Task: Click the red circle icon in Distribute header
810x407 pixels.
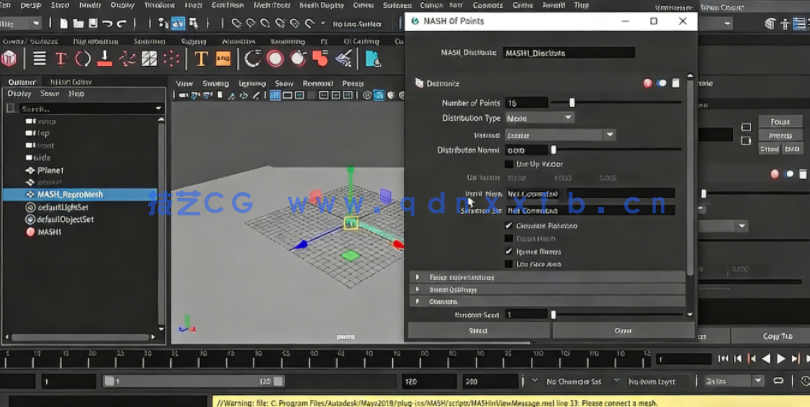Action: (648, 83)
